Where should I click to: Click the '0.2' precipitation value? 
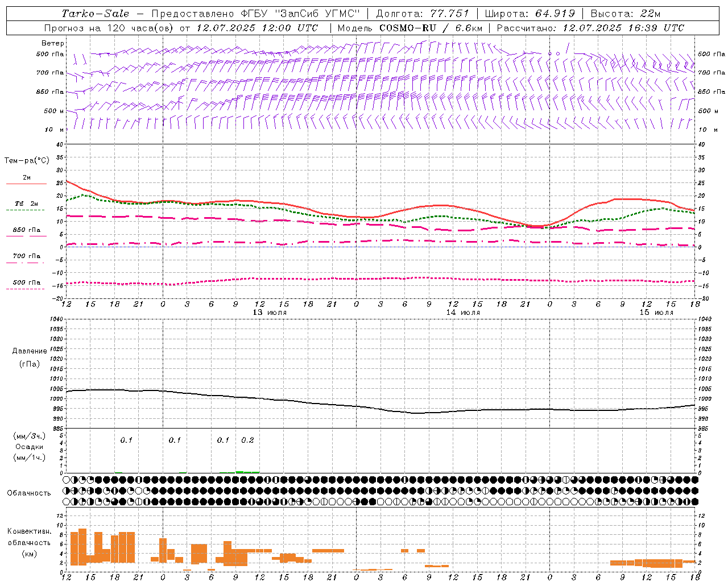247,440
